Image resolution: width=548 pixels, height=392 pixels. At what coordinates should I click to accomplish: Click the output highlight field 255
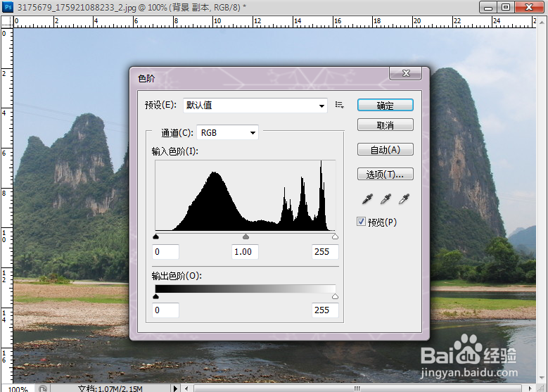click(x=325, y=310)
